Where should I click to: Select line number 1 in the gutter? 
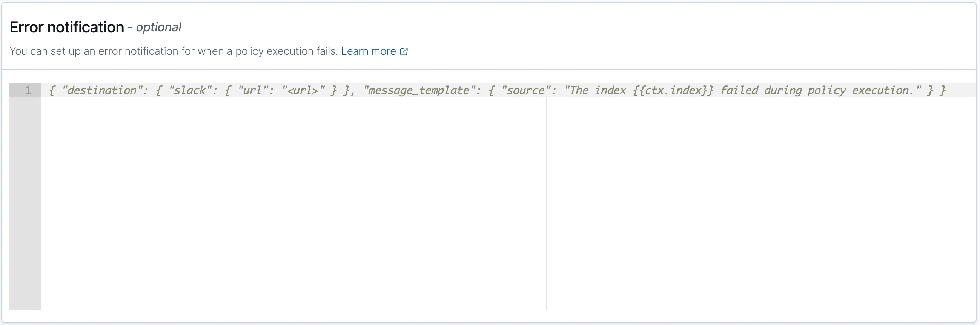point(28,90)
